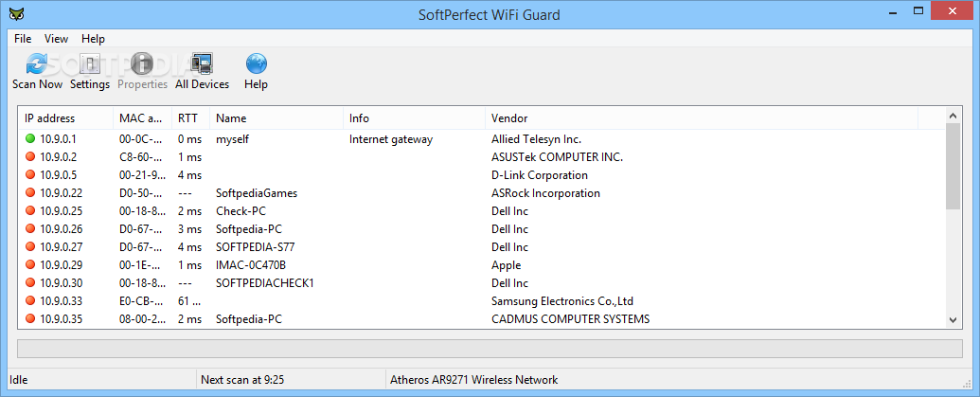Click the owl app icon in title bar
This screenshot has height=397, width=980.
tap(17, 13)
